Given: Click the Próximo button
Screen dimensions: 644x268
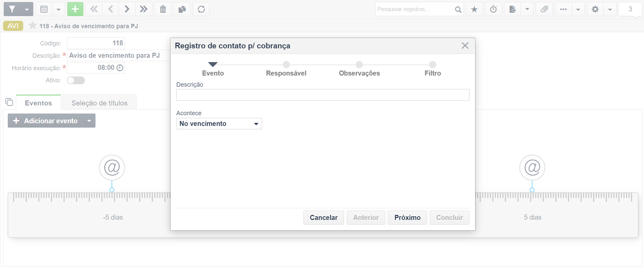Looking at the screenshot, I should (x=407, y=218).
